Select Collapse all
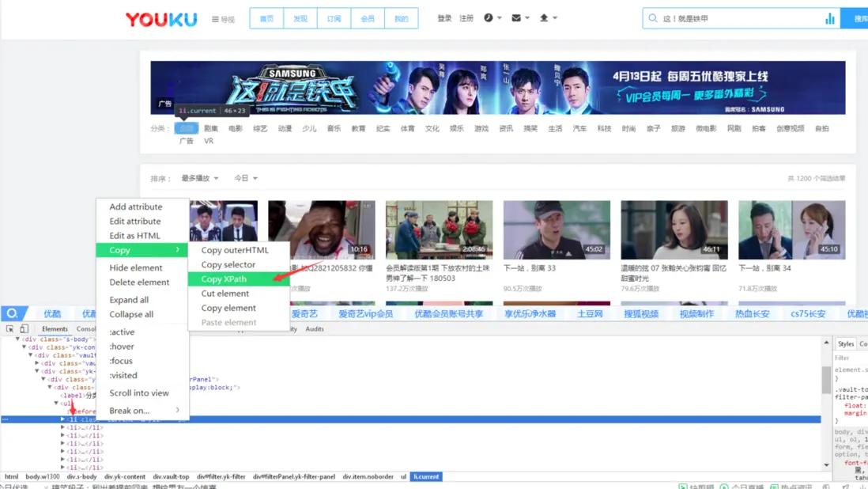The height and width of the screenshot is (489, 868). click(x=142, y=314)
